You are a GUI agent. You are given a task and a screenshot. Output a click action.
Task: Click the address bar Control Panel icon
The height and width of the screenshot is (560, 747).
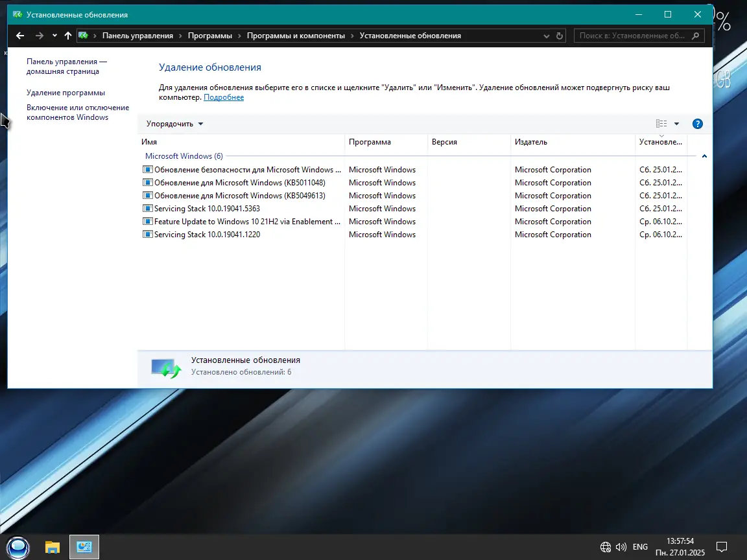(x=84, y=36)
